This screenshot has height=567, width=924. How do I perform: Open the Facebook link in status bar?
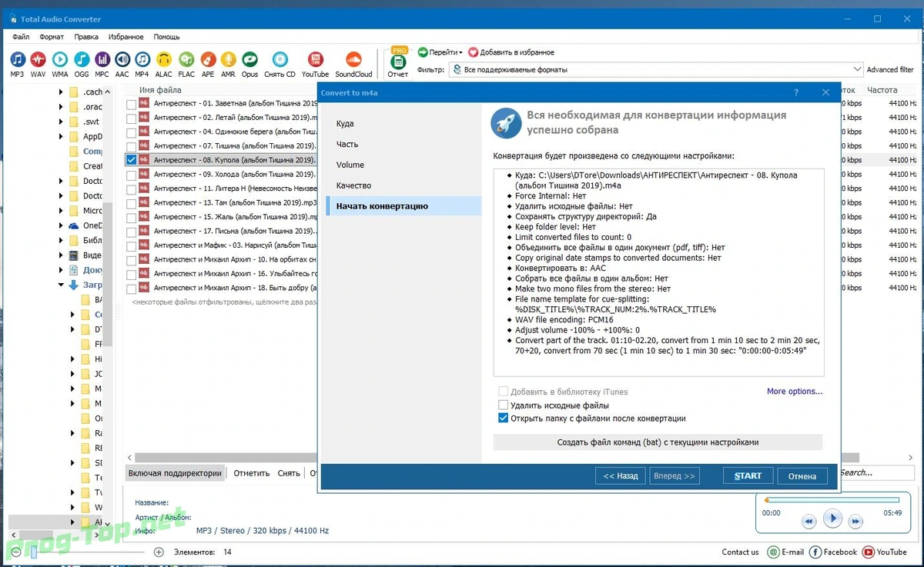click(833, 552)
